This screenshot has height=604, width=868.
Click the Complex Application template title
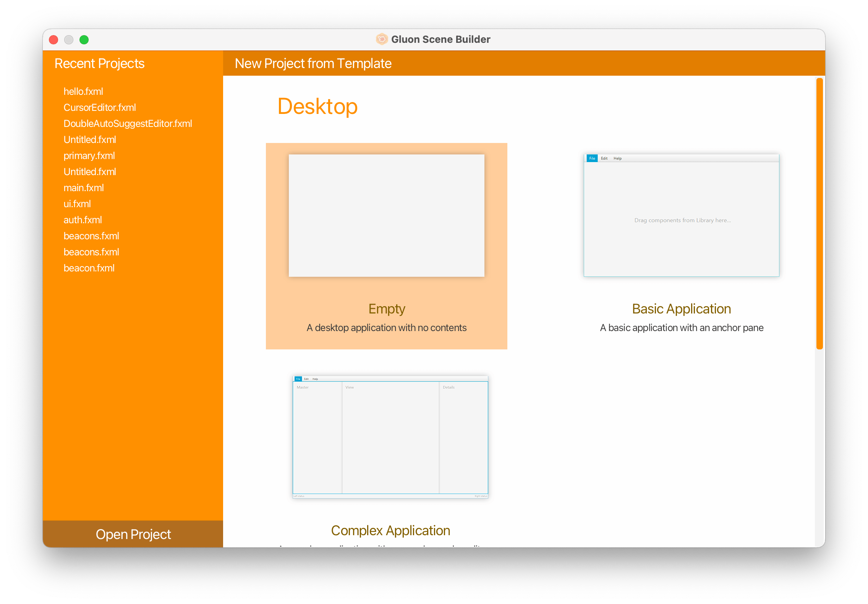(390, 531)
